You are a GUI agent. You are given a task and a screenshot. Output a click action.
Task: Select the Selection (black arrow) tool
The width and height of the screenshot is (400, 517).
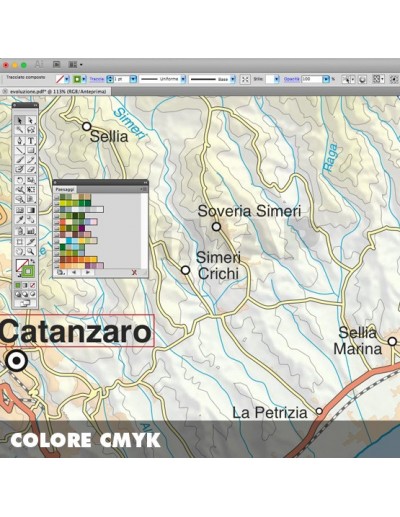click(x=20, y=120)
